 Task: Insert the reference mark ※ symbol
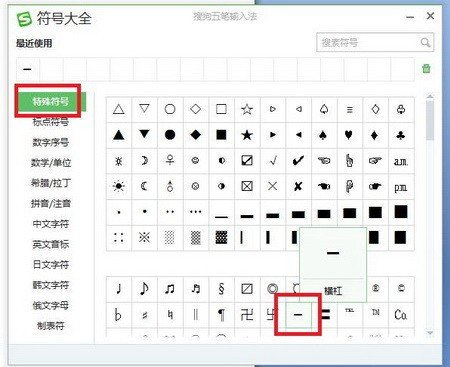[x=144, y=238]
